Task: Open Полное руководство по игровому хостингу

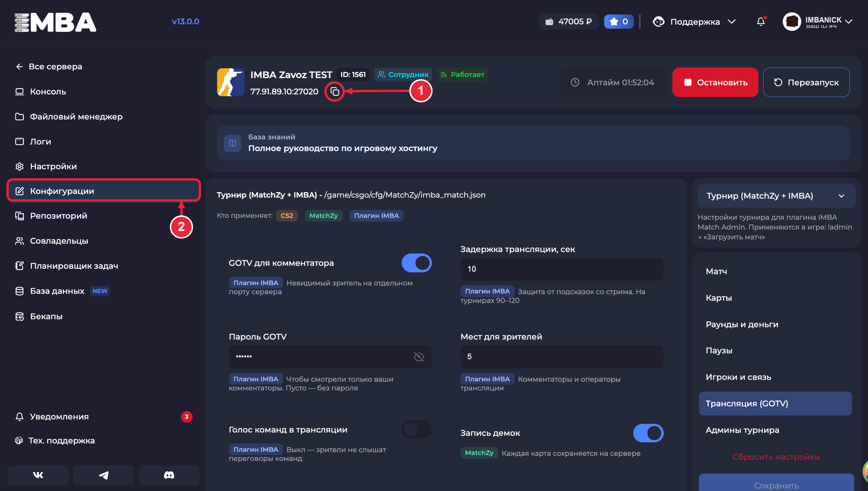Action: pos(533,143)
